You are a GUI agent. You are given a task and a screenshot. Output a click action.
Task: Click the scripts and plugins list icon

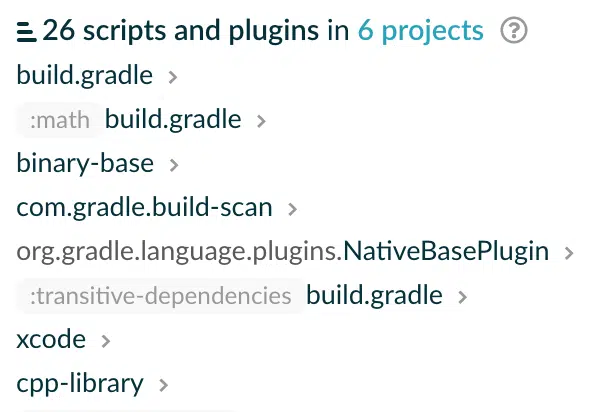click(27, 32)
